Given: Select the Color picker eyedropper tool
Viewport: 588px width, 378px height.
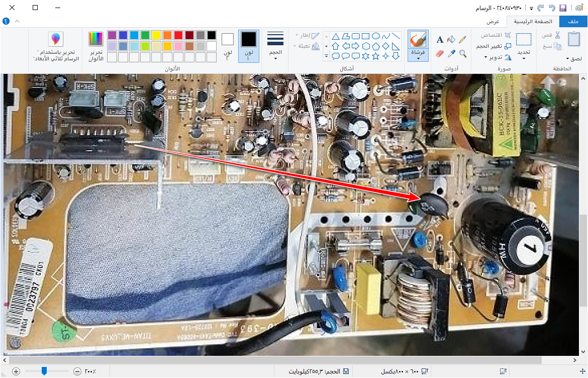Looking at the screenshot, I should (x=451, y=54).
